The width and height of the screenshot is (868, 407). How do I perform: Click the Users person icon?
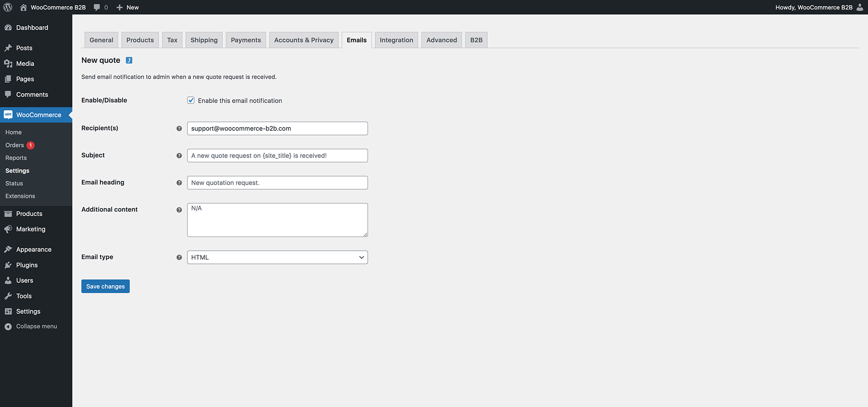8,280
